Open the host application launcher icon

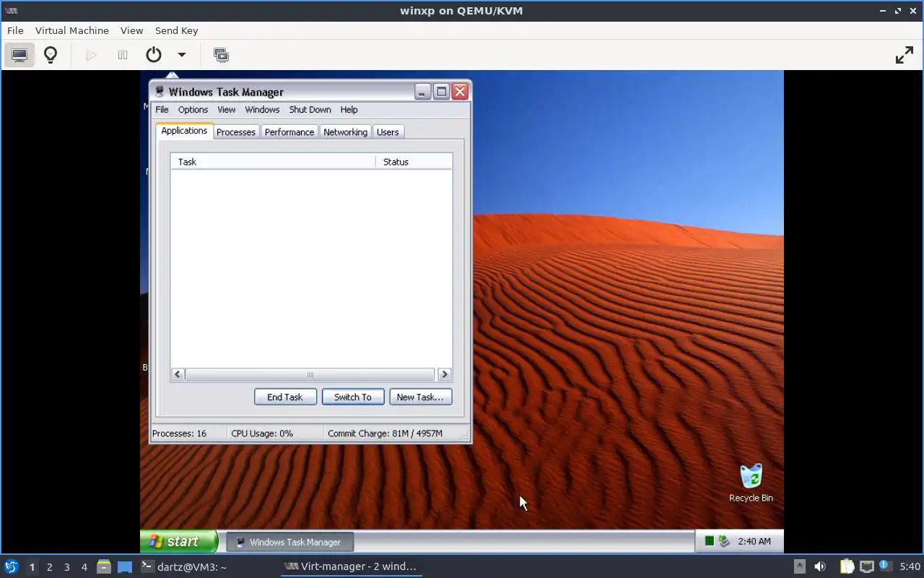tap(12, 566)
